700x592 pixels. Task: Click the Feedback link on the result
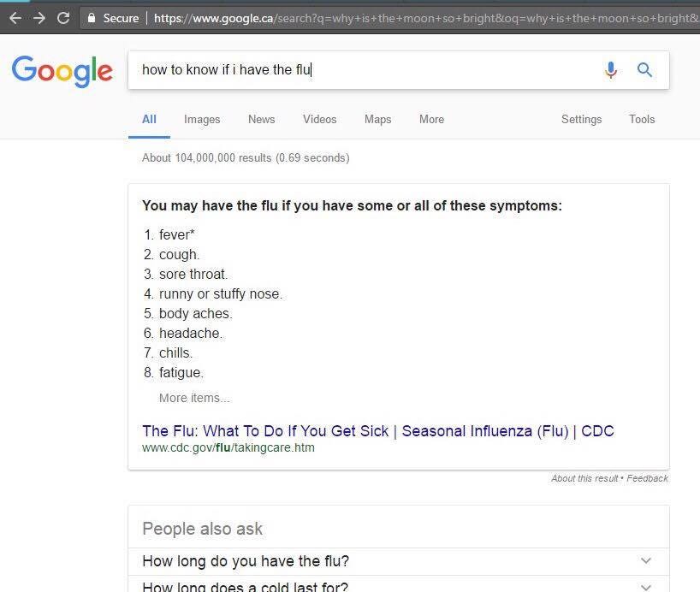tap(647, 478)
